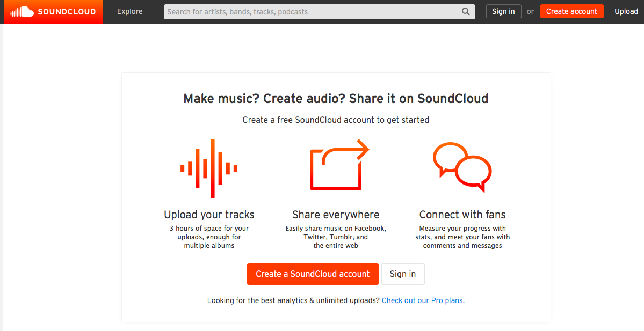644x331 pixels.
Task: Open the Check out our Pro plans link
Action: tap(423, 300)
